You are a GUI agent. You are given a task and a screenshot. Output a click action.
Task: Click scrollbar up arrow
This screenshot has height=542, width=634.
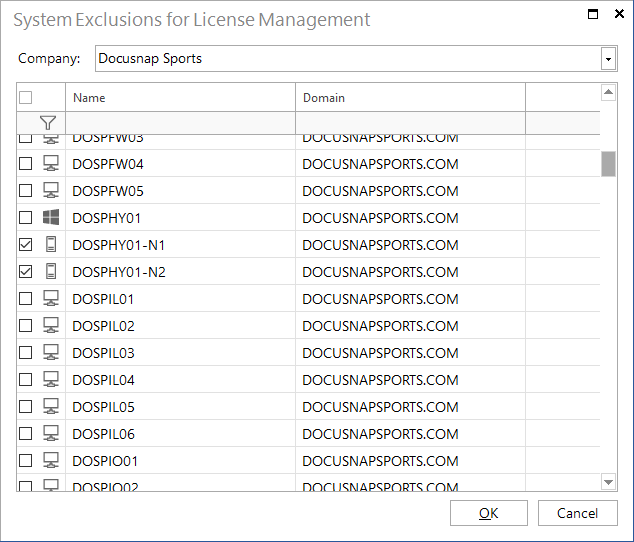pos(609,92)
